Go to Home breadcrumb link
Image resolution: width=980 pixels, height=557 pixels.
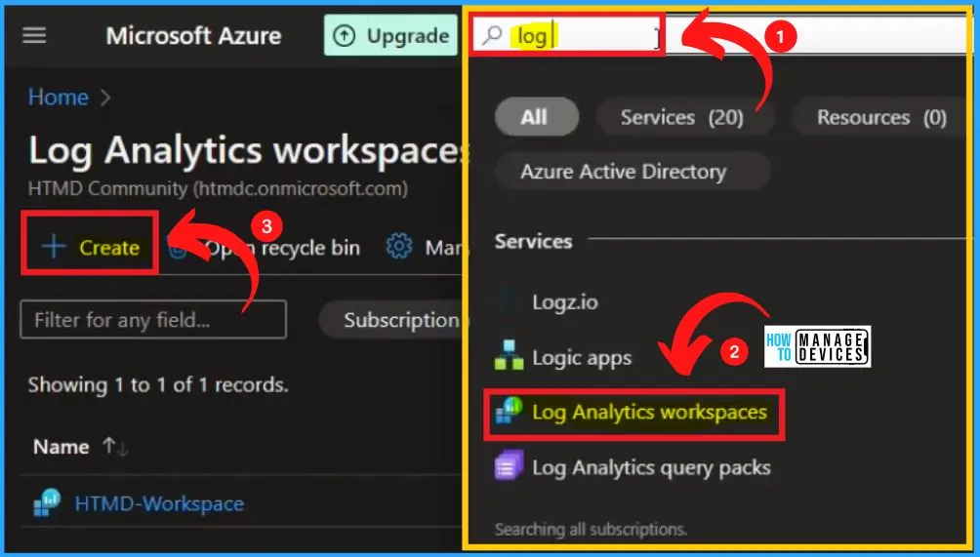coord(59,97)
